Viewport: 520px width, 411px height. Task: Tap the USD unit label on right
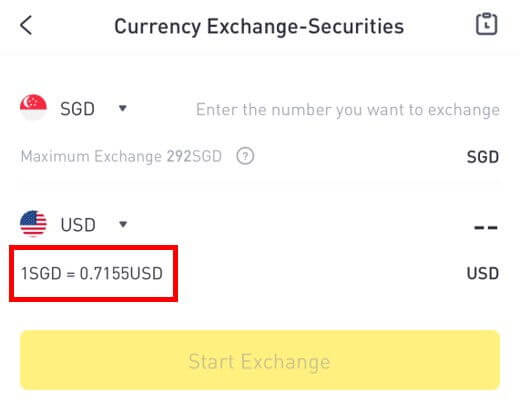point(483,273)
